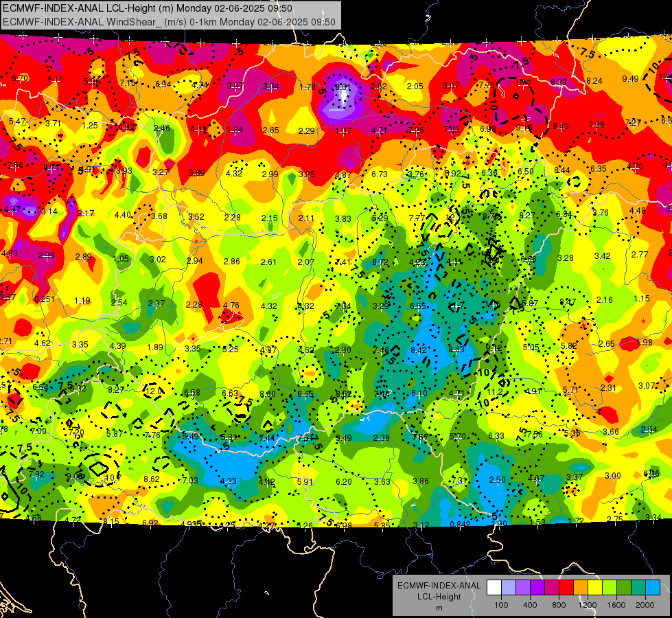Click the WindShear 0-1km title line in the header
The height and width of the screenshot is (618, 672).
[169, 22]
